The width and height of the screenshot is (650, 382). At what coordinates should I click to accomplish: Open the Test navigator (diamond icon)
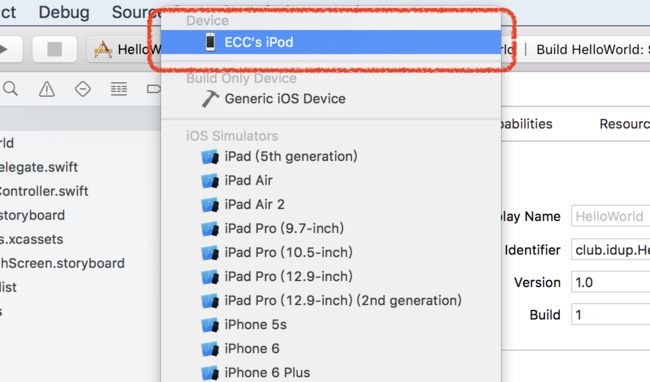83,89
